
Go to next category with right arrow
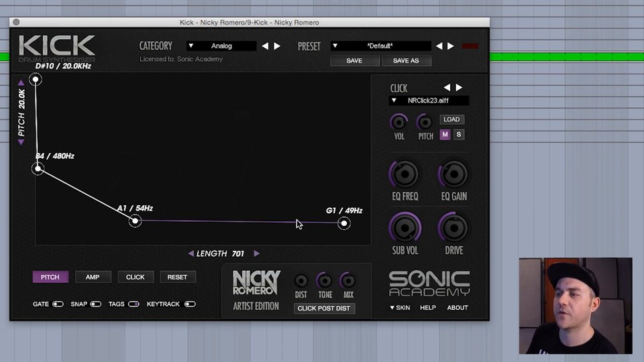277,46
